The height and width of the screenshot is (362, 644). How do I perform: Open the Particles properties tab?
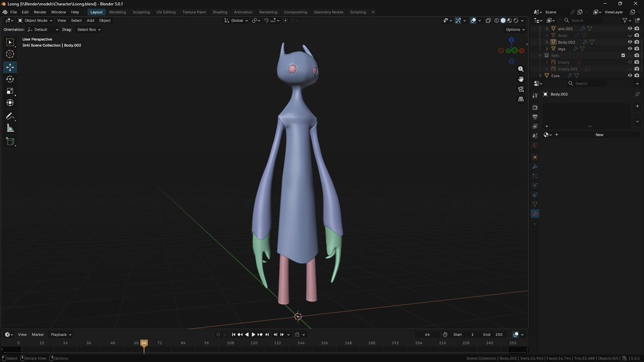point(535,176)
